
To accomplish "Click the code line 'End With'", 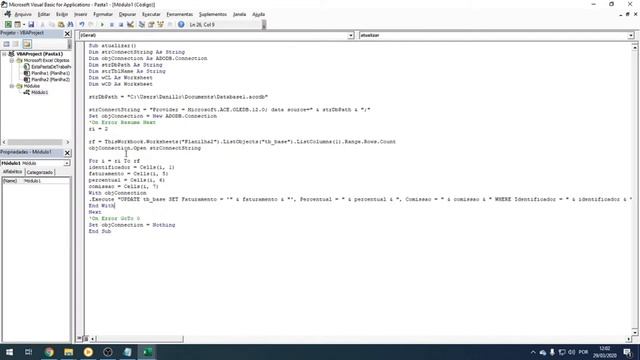I will click(102, 206).
